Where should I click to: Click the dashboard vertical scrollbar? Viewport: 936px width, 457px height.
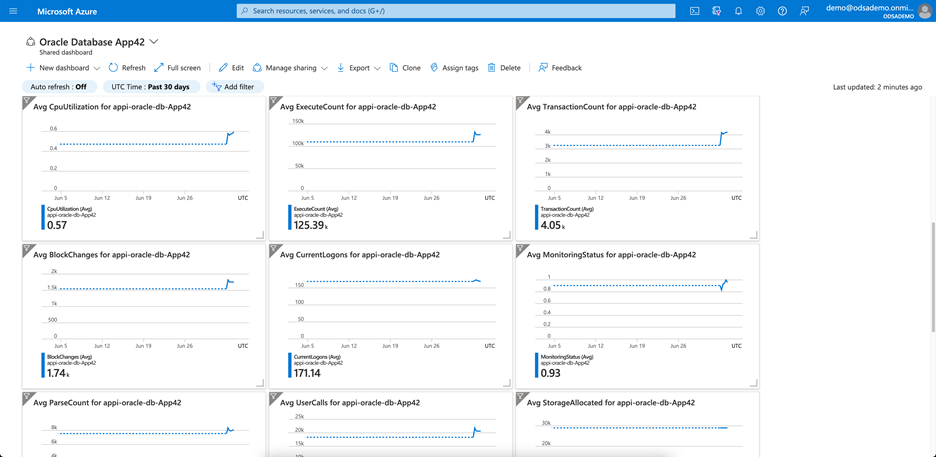(x=933, y=277)
